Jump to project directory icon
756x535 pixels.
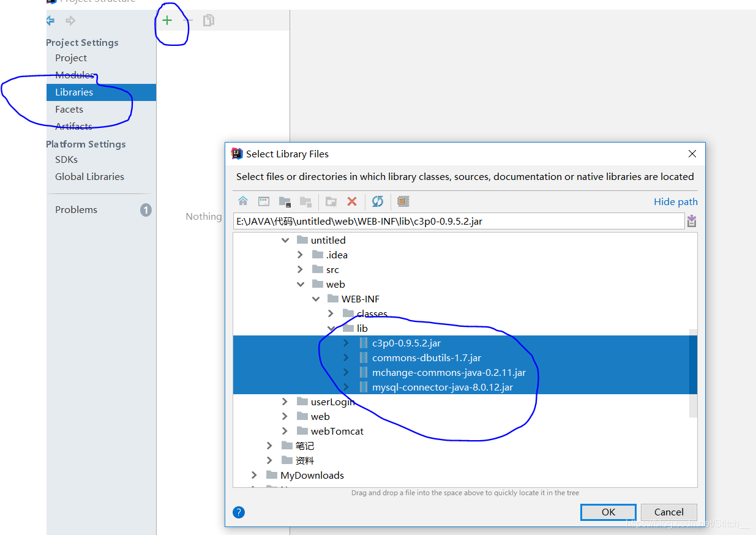[x=285, y=201]
